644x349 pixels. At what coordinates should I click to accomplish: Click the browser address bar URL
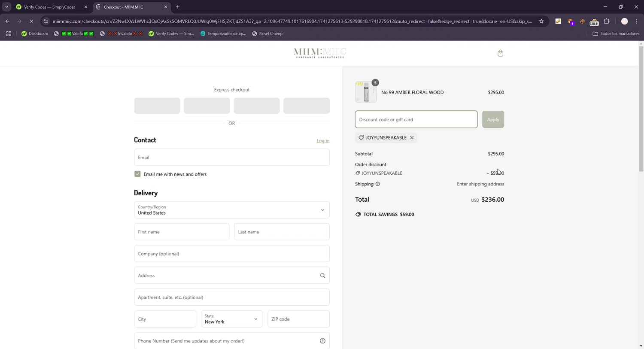pyautogui.click(x=292, y=21)
